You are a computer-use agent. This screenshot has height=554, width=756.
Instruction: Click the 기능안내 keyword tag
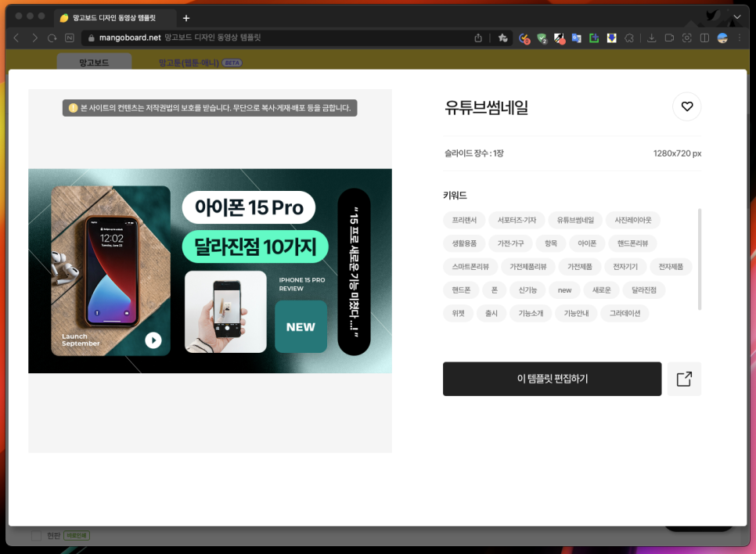point(576,314)
